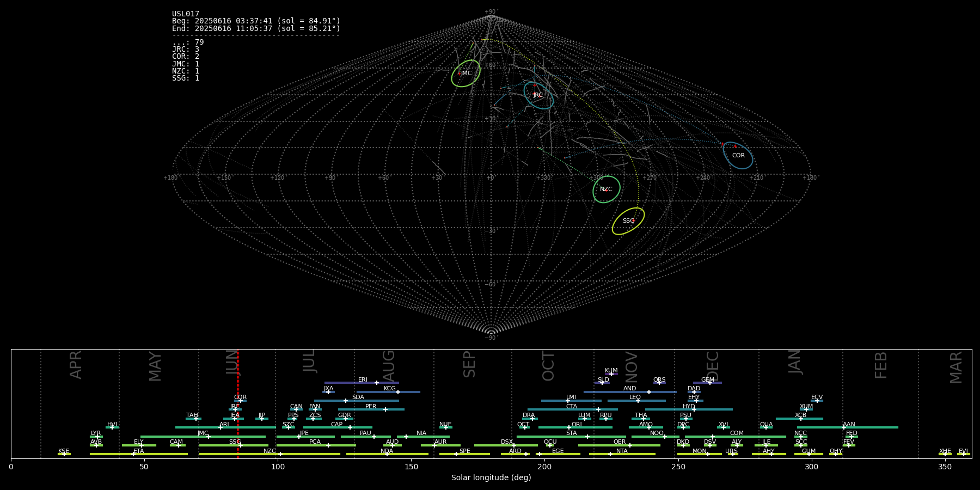Select the ORI shower bar

point(575,427)
